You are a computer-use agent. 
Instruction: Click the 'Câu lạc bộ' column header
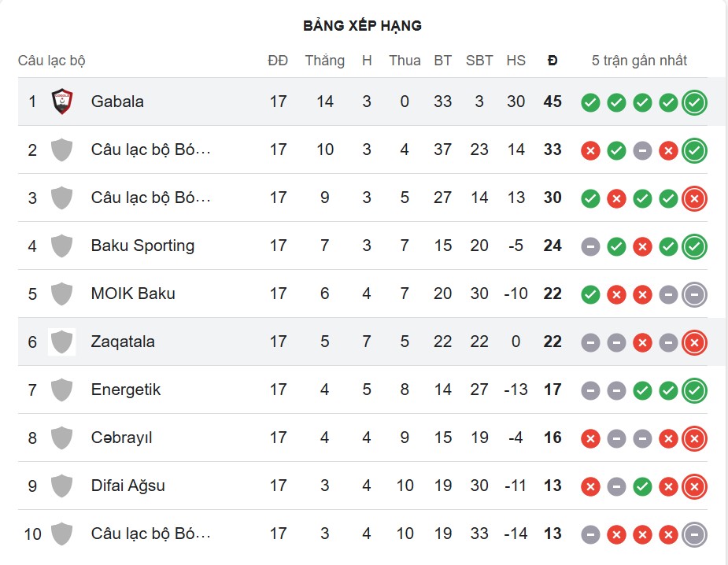(51, 61)
